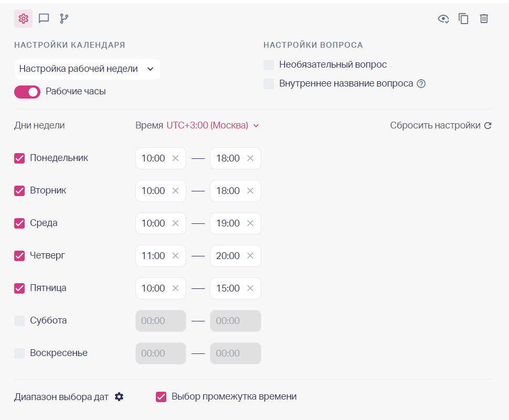Click the reset settings link
This screenshot has width=509, height=420.
pos(441,126)
